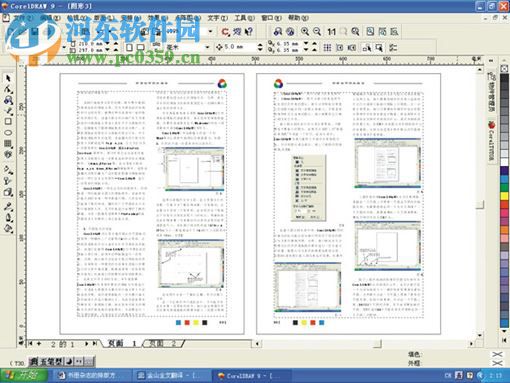
Task: Open the page height 297.0 mm dropdown arrow
Action: [x=107, y=50]
